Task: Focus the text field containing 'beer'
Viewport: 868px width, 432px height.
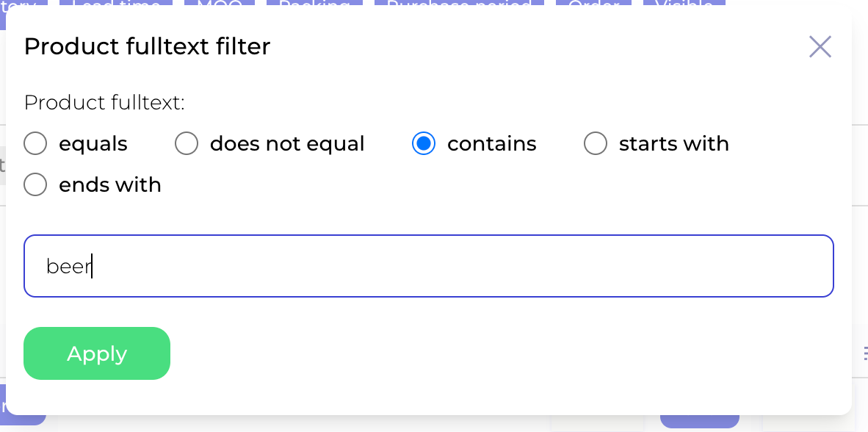Action: pos(429,266)
